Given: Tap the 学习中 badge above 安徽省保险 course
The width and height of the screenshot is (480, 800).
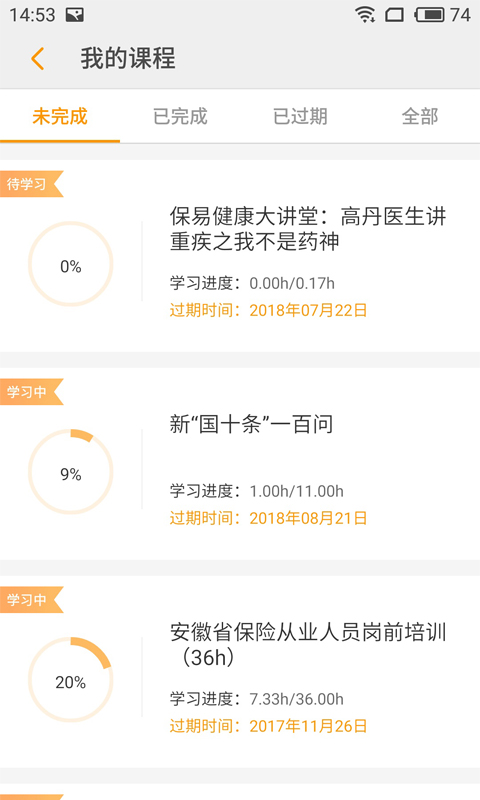Looking at the screenshot, I should (x=31, y=599).
